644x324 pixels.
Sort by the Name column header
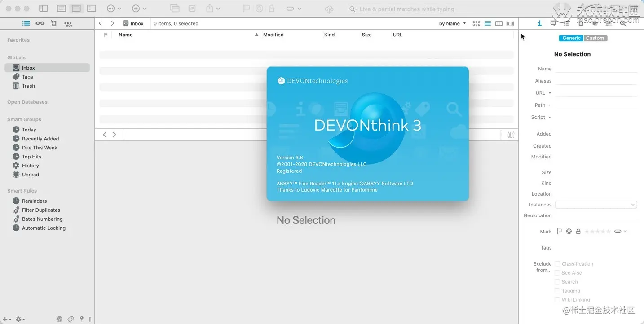click(x=125, y=35)
